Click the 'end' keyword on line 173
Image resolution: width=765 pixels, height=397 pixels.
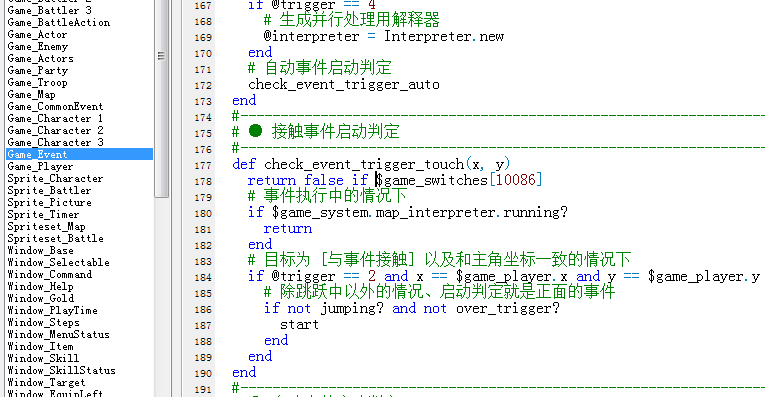244,100
